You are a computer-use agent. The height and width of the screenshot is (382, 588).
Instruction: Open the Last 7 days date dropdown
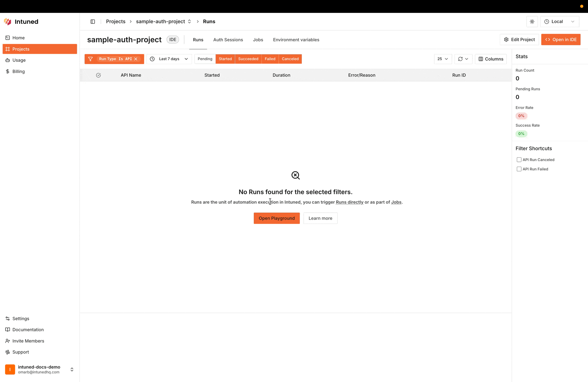(x=169, y=59)
